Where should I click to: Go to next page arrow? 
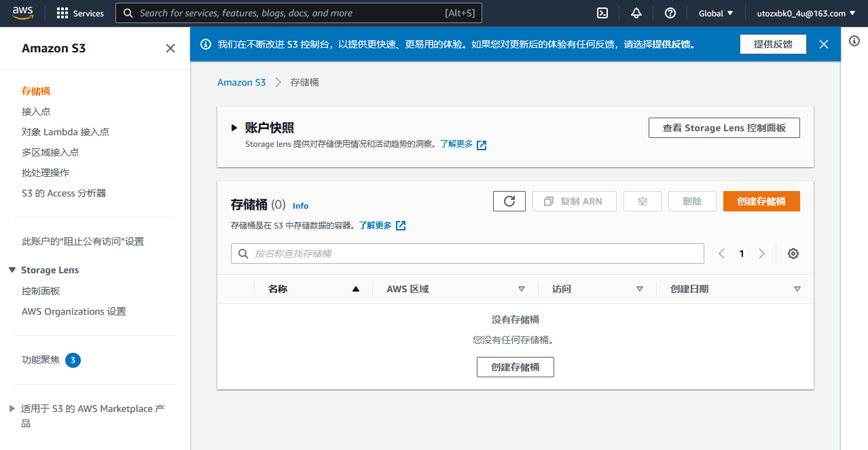tap(761, 254)
